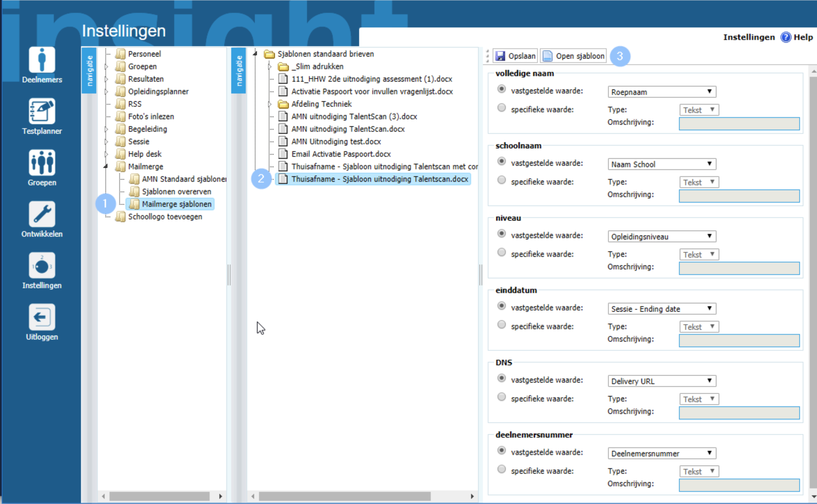Select Sjablonen overerven in navigation tree

[x=176, y=192]
